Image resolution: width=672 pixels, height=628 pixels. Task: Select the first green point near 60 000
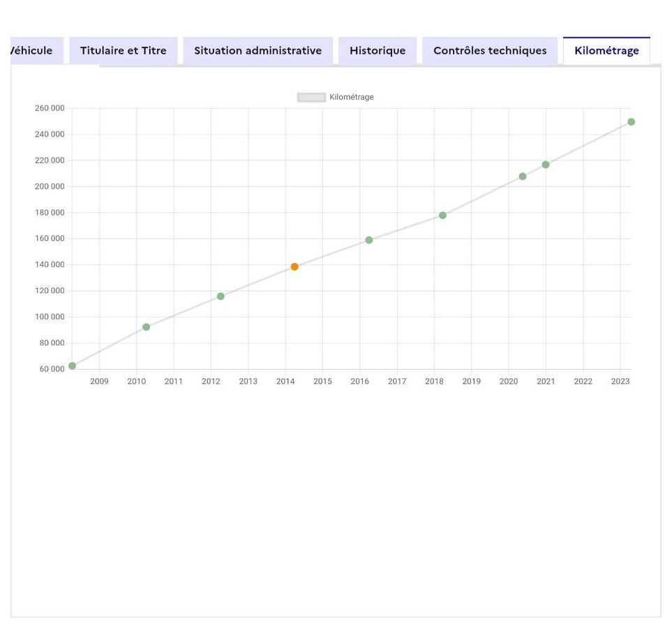72,366
